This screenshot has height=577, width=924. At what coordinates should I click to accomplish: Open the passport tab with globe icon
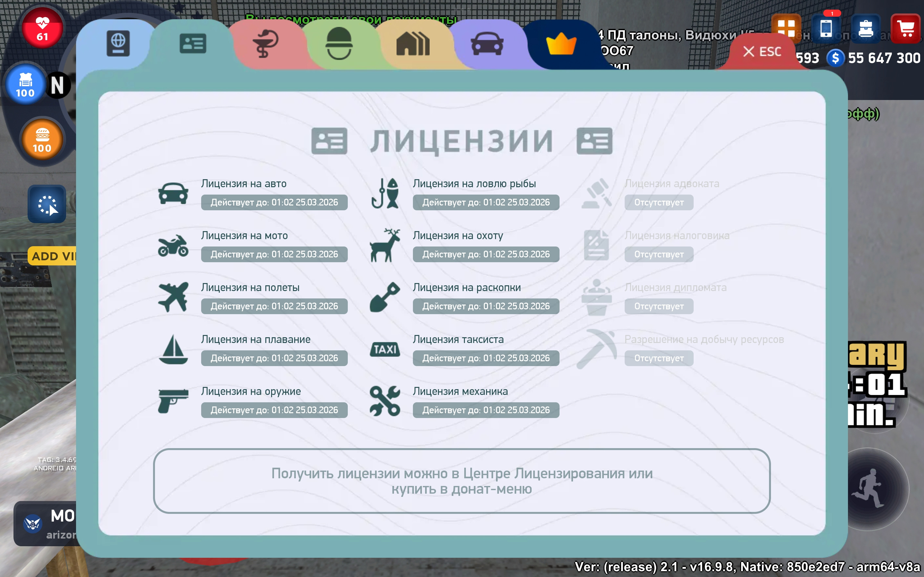(118, 44)
